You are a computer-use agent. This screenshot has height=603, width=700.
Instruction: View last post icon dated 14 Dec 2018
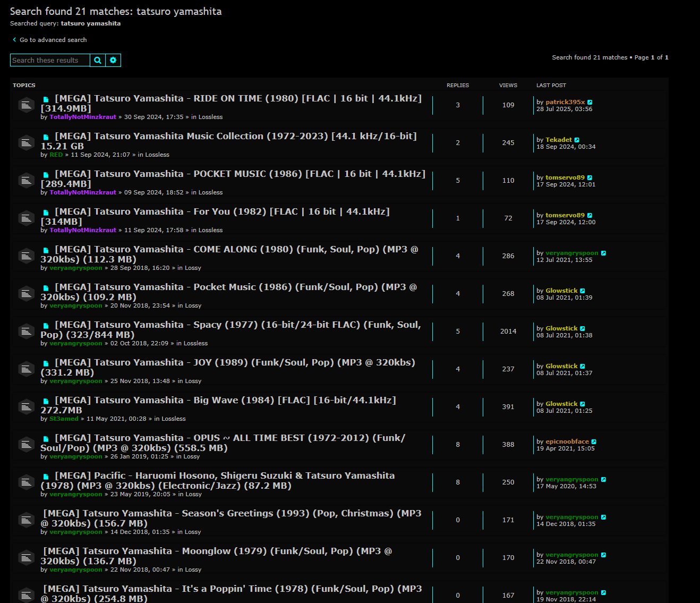603,517
